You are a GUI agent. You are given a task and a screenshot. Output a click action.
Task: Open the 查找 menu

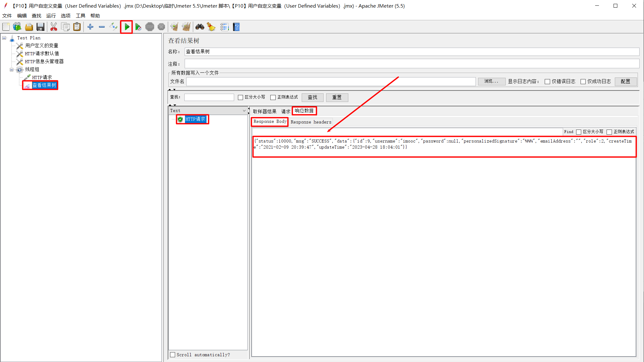click(x=36, y=16)
